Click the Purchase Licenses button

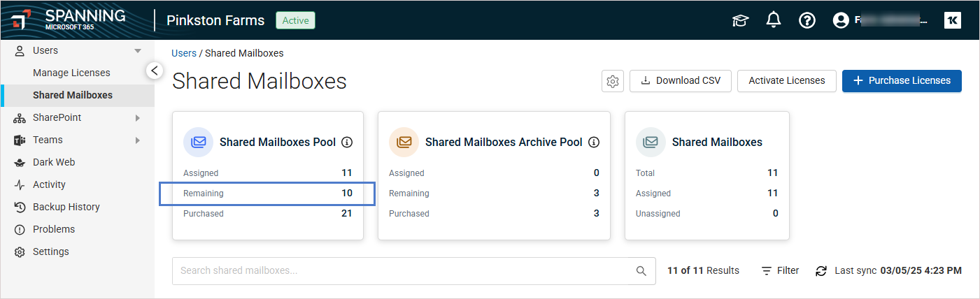coord(901,80)
